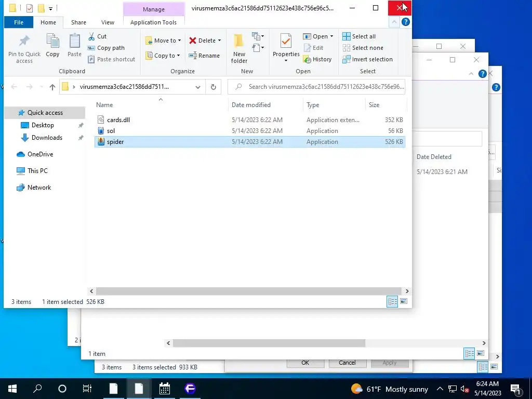
Task: Open the File tab
Action: (19, 22)
